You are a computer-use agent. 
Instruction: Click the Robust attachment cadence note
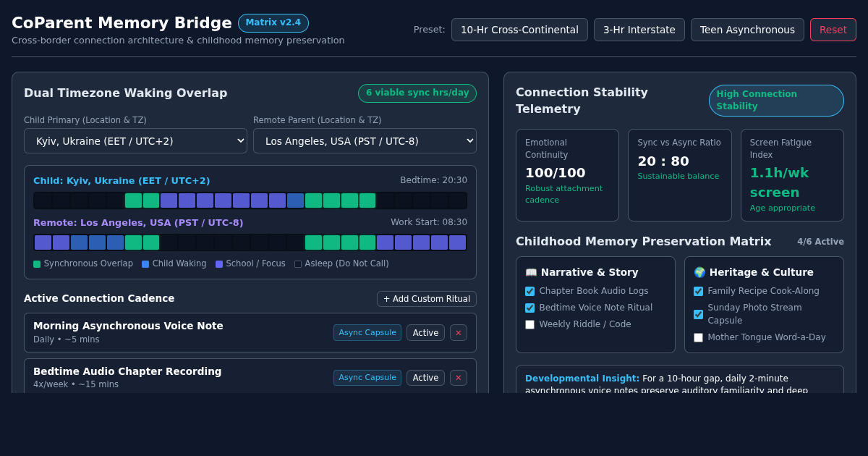(x=564, y=194)
